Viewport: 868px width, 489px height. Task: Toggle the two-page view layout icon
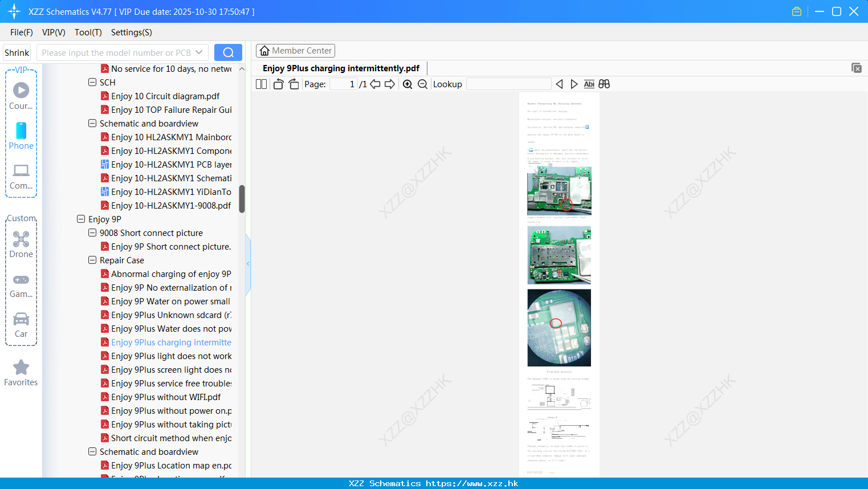point(261,84)
